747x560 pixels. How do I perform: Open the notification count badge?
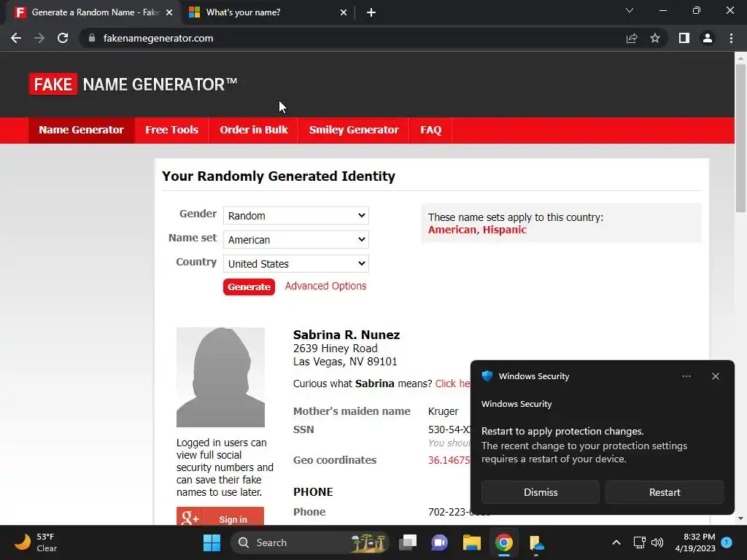coord(727,542)
